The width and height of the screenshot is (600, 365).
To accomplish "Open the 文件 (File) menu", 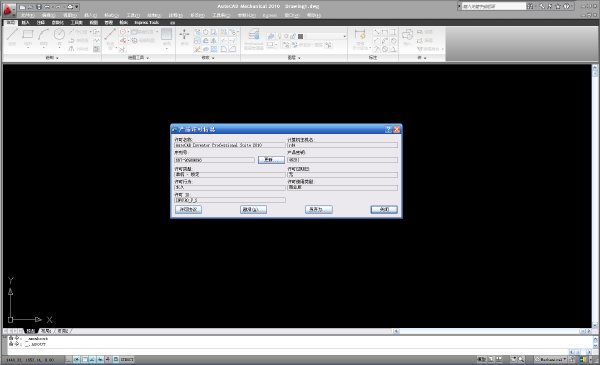I will pos(27,15).
